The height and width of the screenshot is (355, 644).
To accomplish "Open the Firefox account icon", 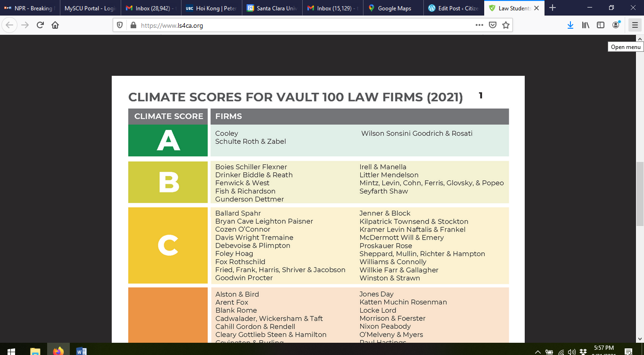I will 616,25.
